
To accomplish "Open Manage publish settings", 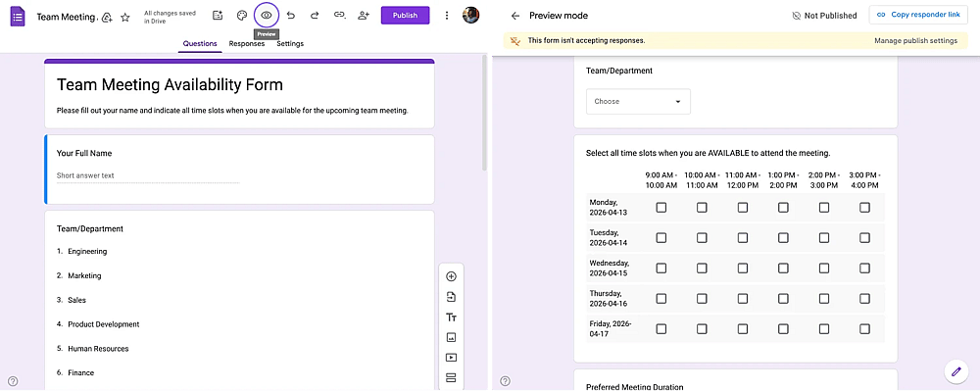I will point(915,40).
